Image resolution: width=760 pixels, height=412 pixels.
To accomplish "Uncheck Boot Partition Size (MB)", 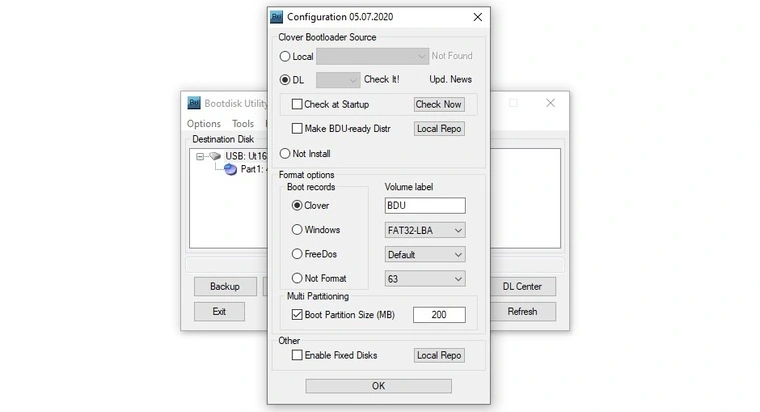I will (x=297, y=315).
